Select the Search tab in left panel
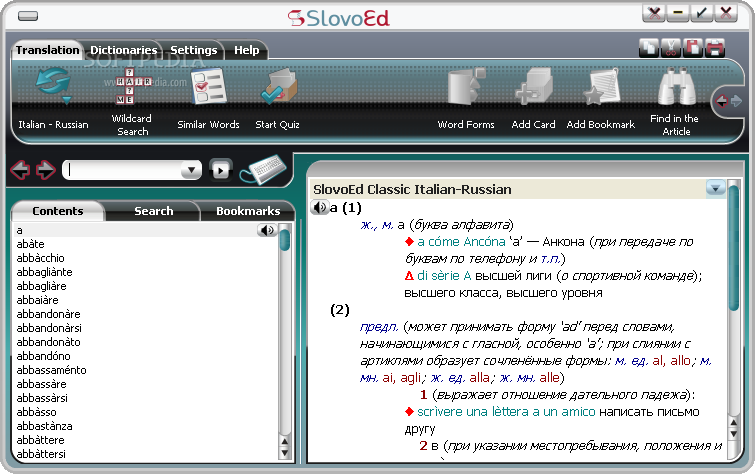 pyautogui.click(x=153, y=211)
